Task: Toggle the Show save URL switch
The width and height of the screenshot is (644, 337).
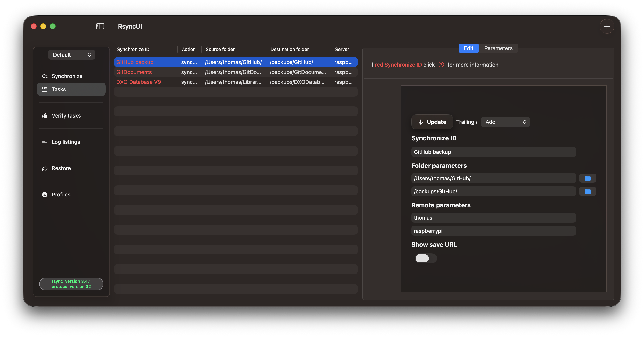Action: pos(425,258)
